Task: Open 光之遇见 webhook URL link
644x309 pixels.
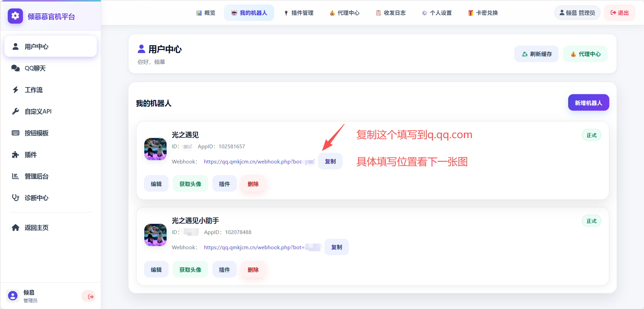Action: point(259,162)
